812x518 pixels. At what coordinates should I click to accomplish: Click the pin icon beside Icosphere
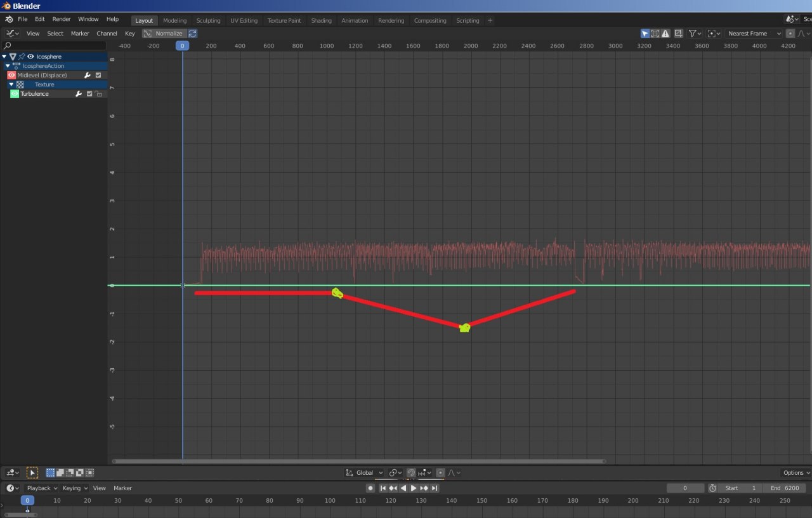point(22,56)
